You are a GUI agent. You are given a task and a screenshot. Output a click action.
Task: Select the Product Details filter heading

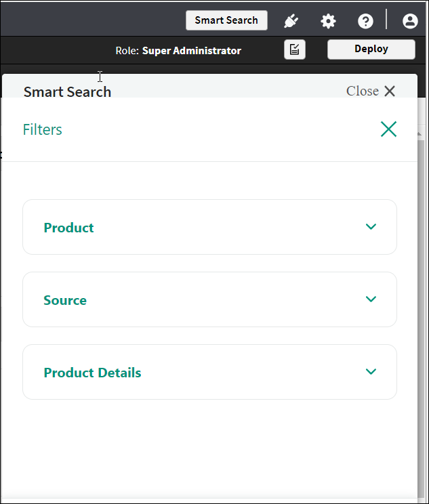pyautogui.click(x=92, y=373)
